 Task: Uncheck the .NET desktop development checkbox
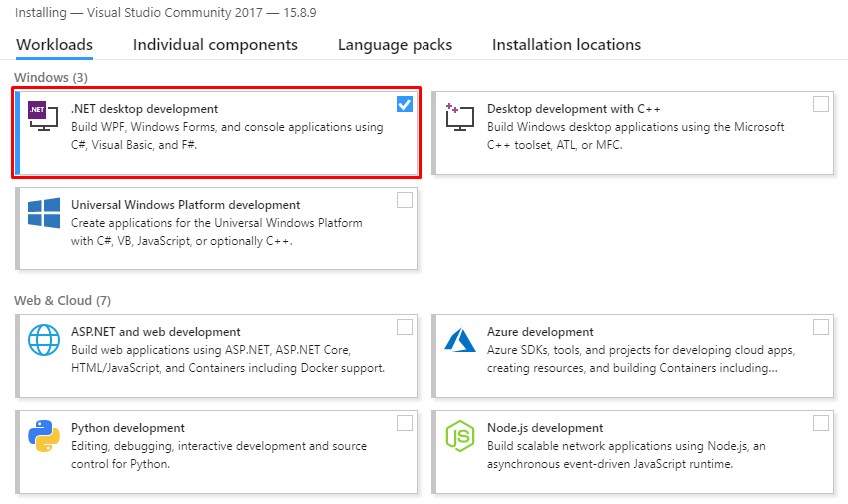pos(404,104)
